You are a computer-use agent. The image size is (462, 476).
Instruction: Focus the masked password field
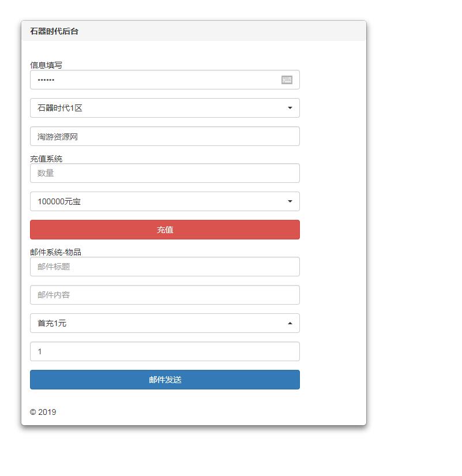coord(150,80)
